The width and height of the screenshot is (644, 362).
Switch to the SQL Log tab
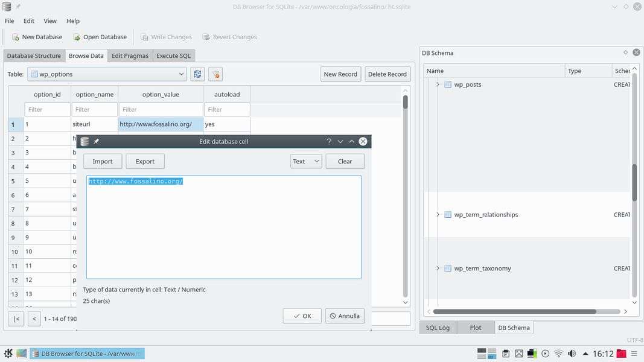point(438,328)
